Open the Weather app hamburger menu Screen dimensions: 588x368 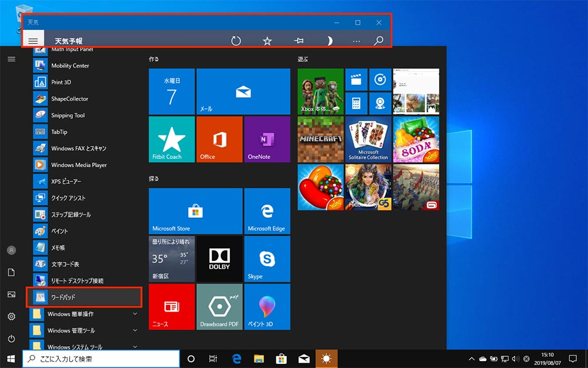coord(33,41)
